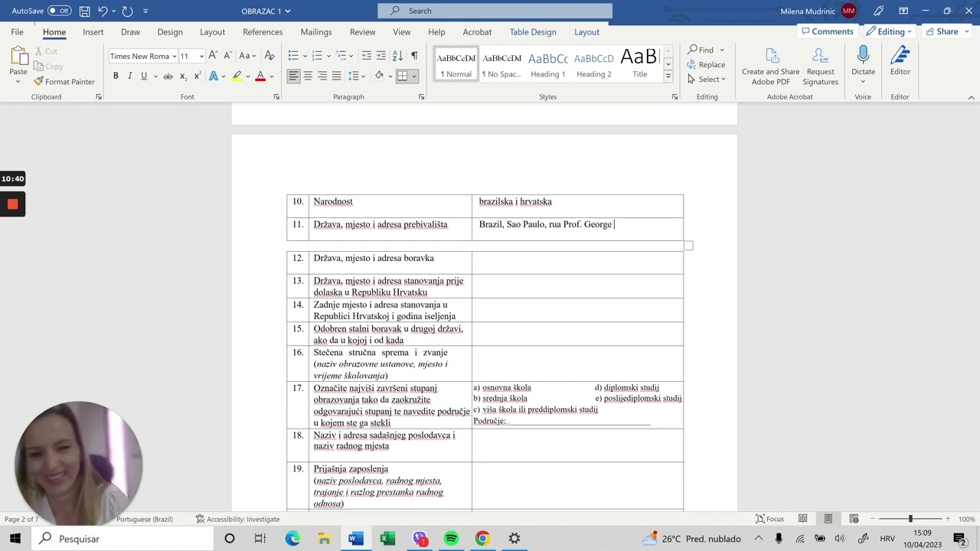Apply the Normal style

pyautogui.click(x=456, y=64)
